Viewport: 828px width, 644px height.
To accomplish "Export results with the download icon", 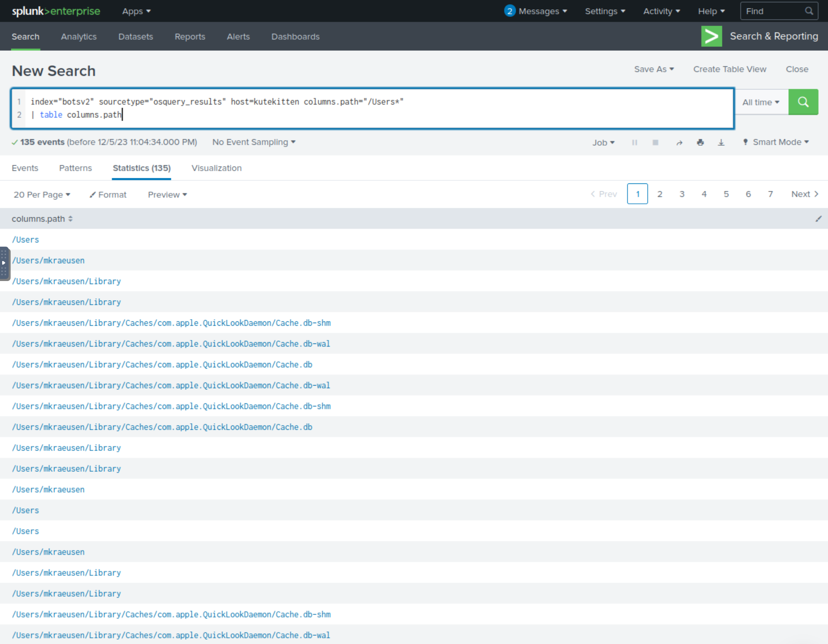I will coord(721,142).
